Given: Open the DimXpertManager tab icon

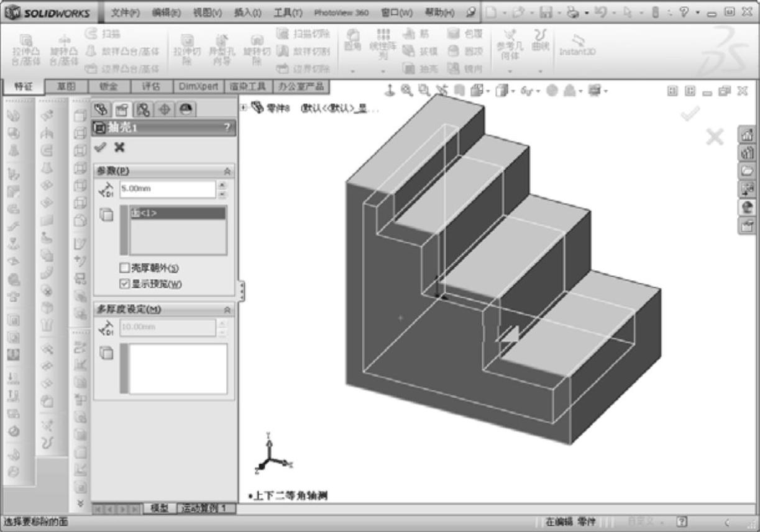Looking at the screenshot, I should (x=165, y=110).
